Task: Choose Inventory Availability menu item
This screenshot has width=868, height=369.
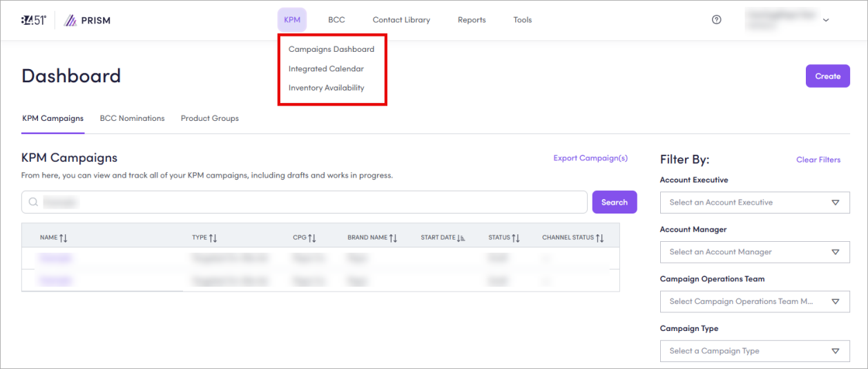Action: coord(326,88)
